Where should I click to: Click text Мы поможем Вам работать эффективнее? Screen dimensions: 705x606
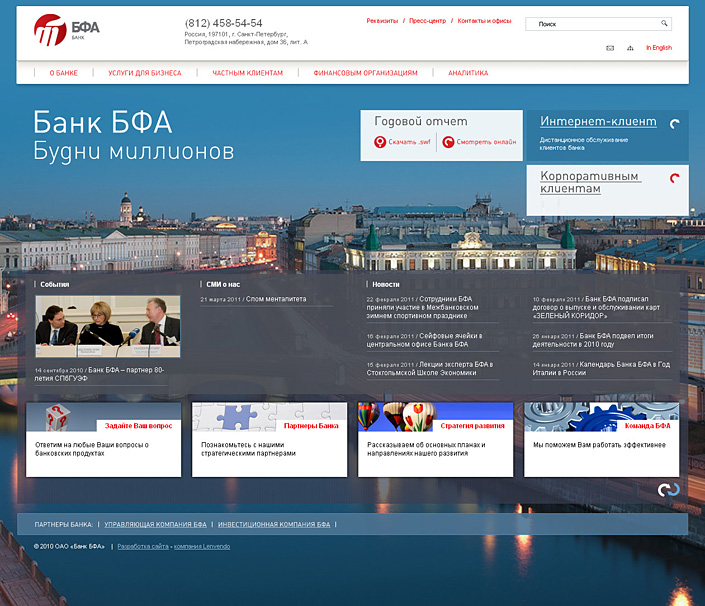[599, 445]
